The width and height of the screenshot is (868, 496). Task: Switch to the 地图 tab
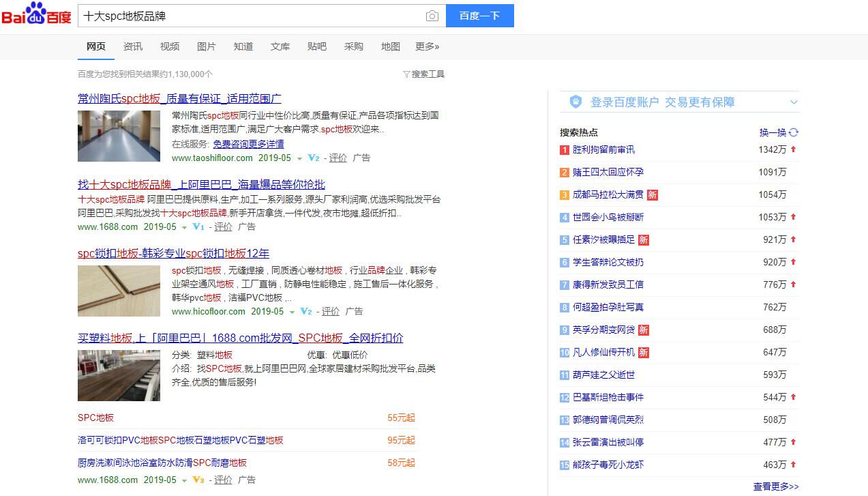pyautogui.click(x=391, y=46)
